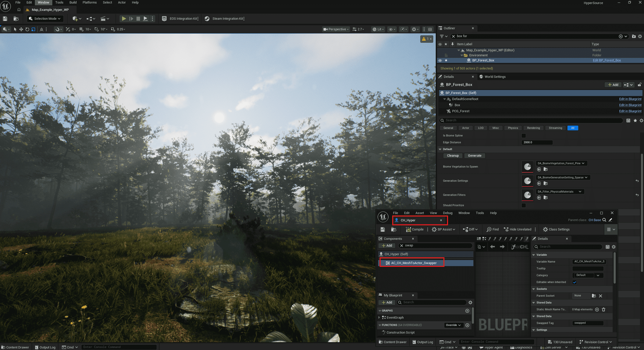644x350 pixels.
Task: Select the Rendering filter category
Action: [x=533, y=128]
